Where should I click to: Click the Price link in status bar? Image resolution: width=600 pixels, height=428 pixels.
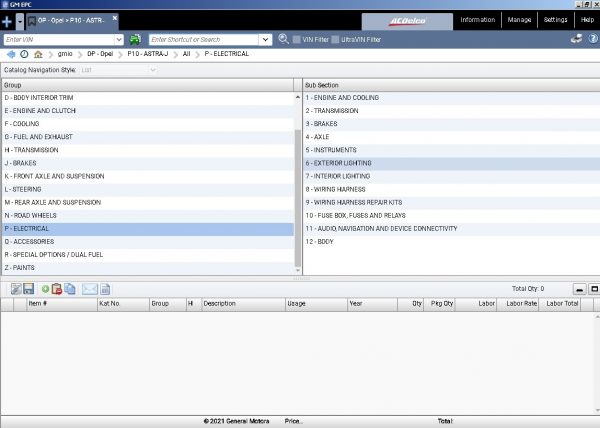(293, 421)
